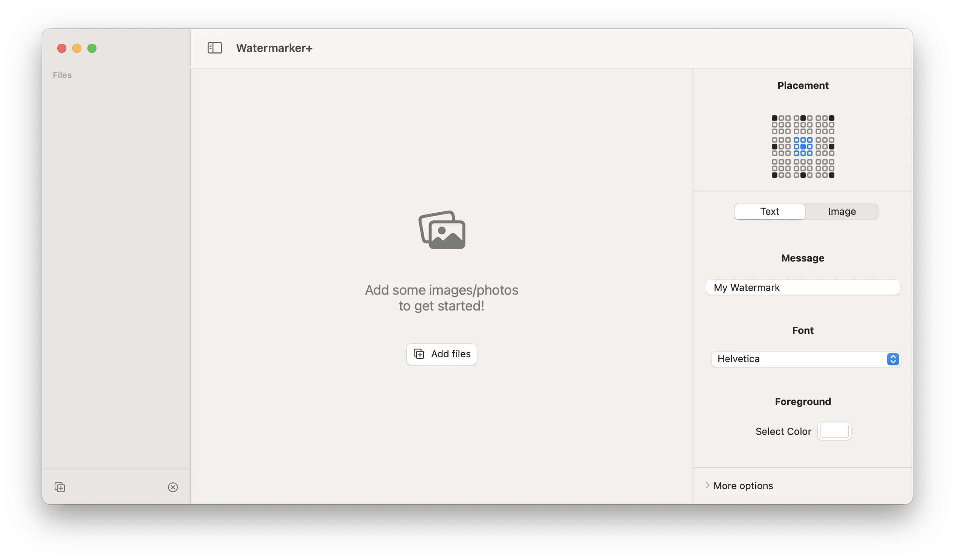
Task: Expand the More options section
Action: (743, 485)
